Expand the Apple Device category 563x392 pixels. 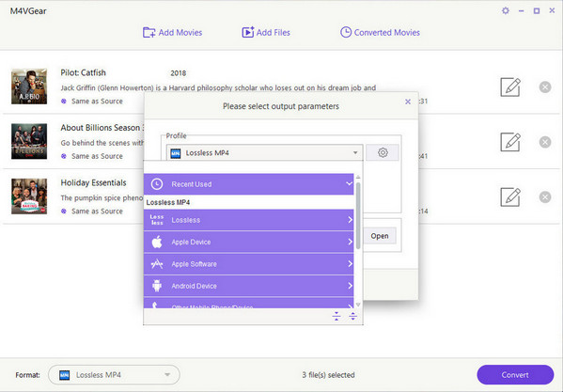point(248,242)
